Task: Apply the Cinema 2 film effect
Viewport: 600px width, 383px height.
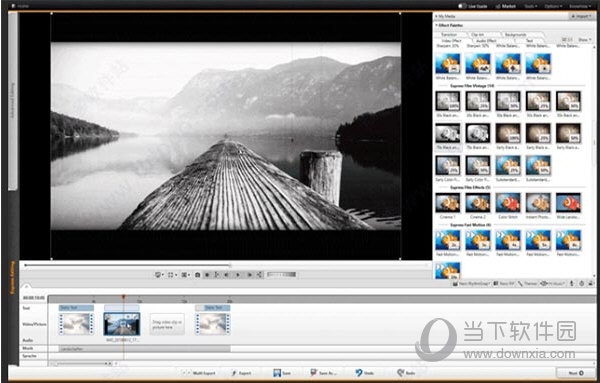Action: click(x=478, y=206)
